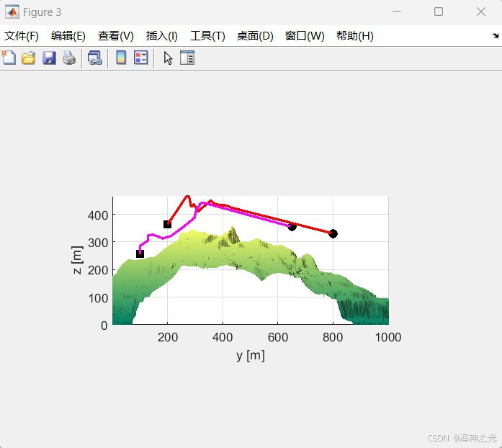
Task: Select the magenta path end circle marker
Action: coord(292,227)
